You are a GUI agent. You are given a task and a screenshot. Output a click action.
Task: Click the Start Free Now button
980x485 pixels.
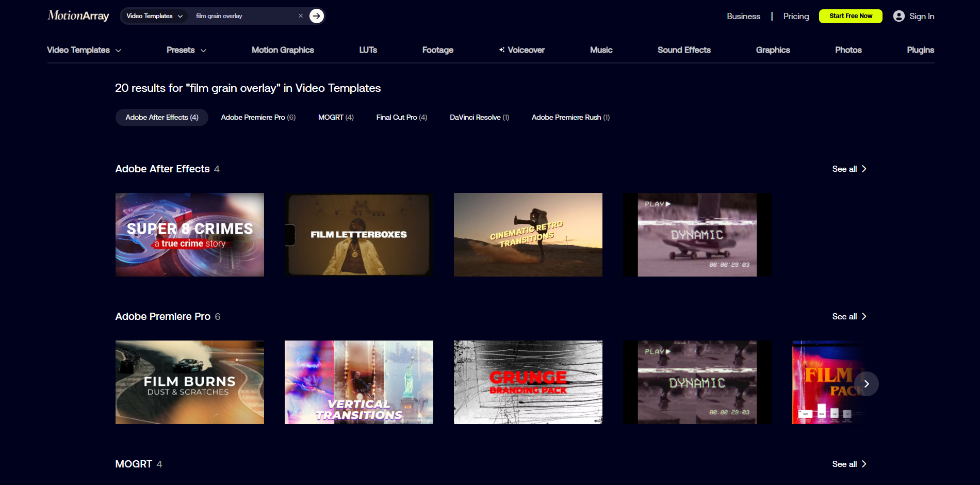pyautogui.click(x=851, y=16)
